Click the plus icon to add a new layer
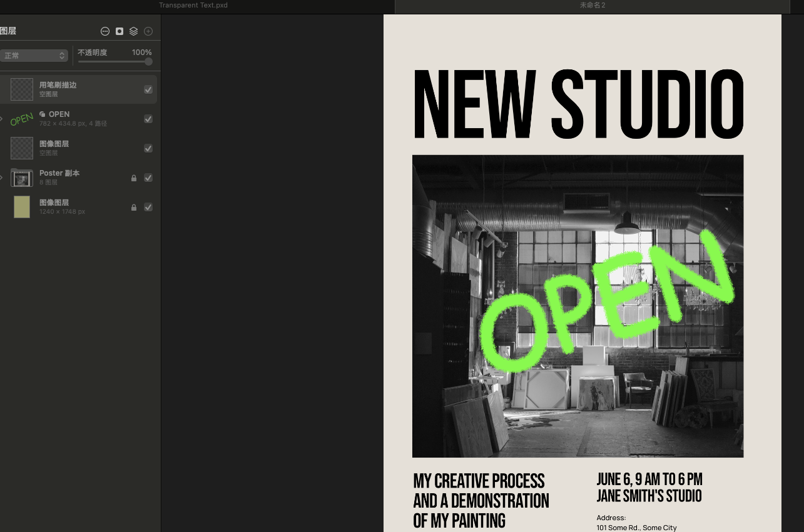The image size is (804, 532). tap(148, 31)
